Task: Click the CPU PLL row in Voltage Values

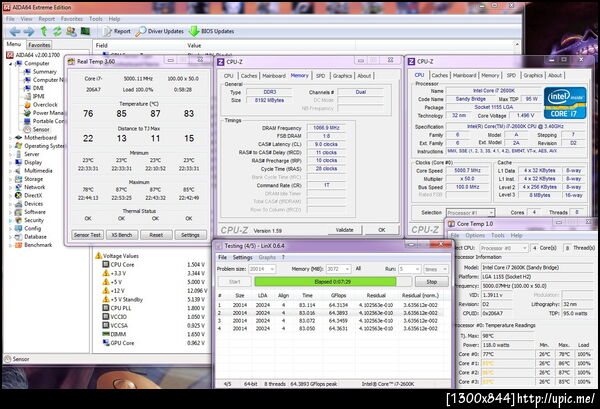Action: [153, 308]
